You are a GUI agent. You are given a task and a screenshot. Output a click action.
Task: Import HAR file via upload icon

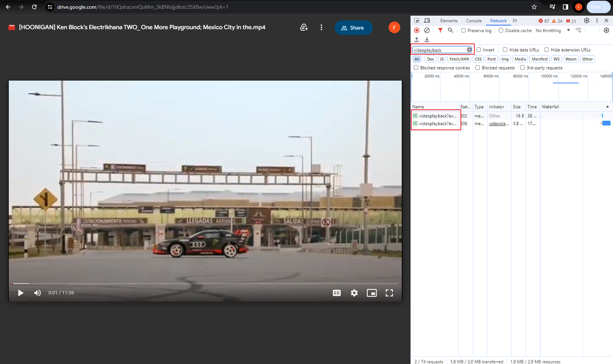(x=417, y=40)
